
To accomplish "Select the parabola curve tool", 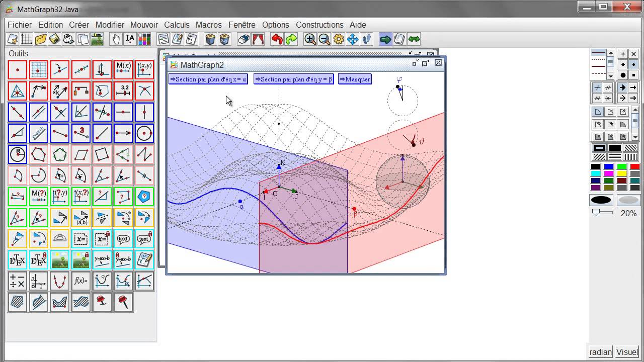I will click(60, 281).
